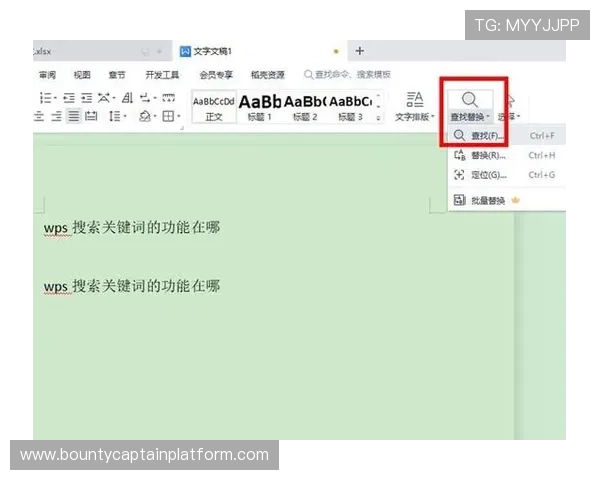
Task: Apply the 标题 3 style
Action: 350,107
